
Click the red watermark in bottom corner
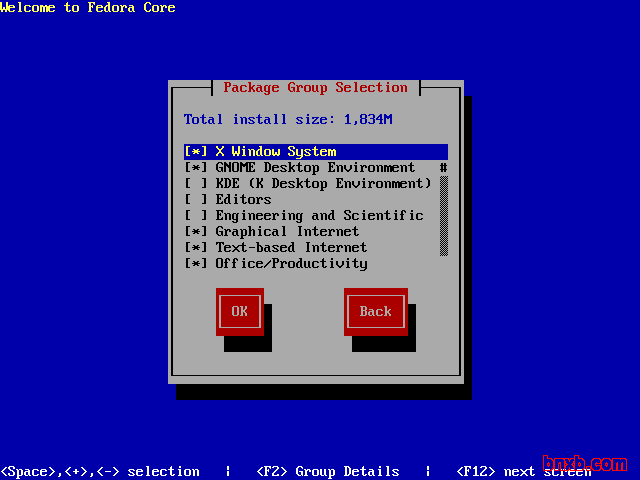(585, 464)
